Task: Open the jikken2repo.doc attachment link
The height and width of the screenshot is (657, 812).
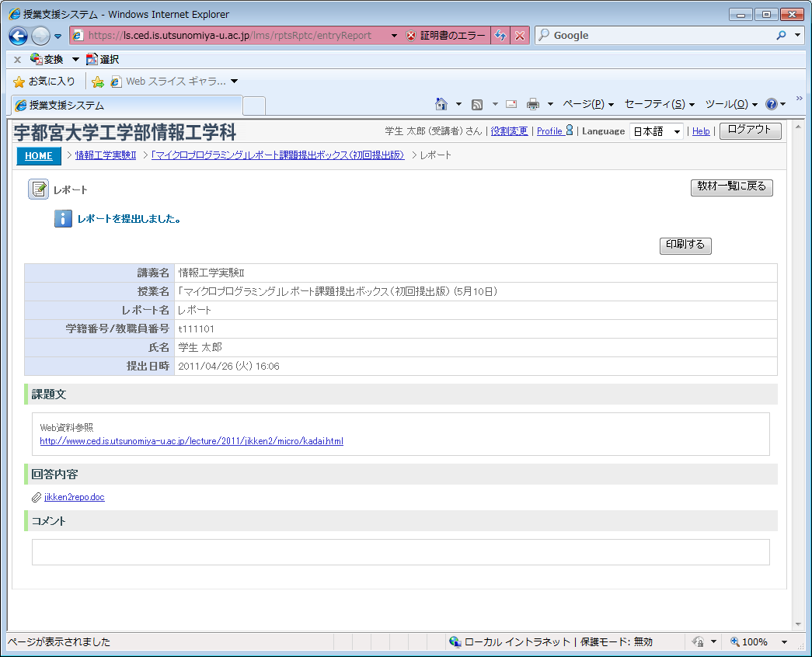Action: click(x=74, y=497)
